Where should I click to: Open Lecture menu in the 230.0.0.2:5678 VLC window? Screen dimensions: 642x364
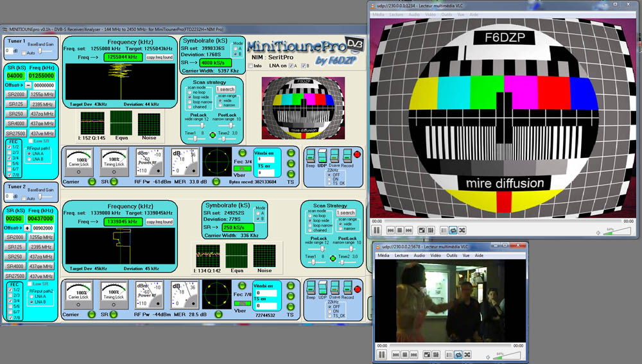[x=401, y=255]
